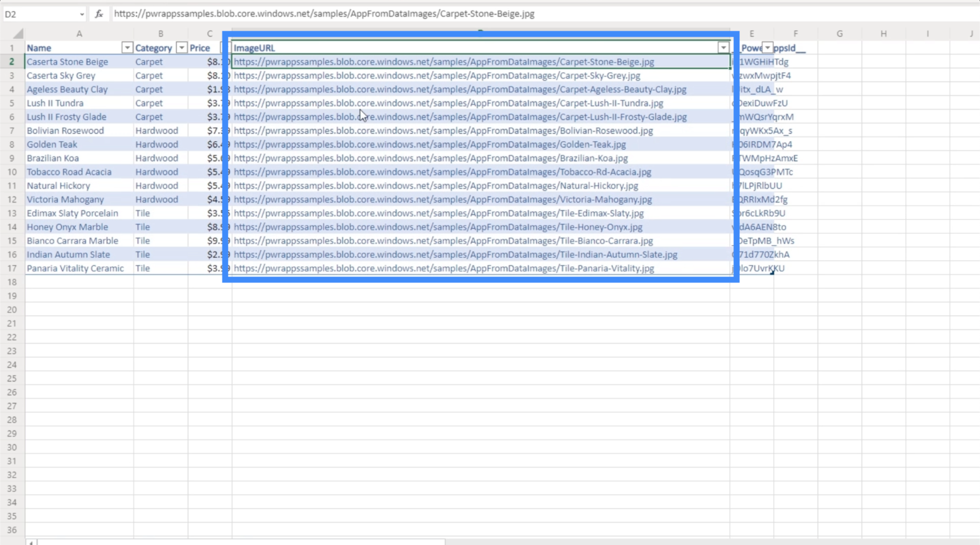The height and width of the screenshot is (545, 980).
Task: Select cell Golden Teak
Action: pos(79,145)
